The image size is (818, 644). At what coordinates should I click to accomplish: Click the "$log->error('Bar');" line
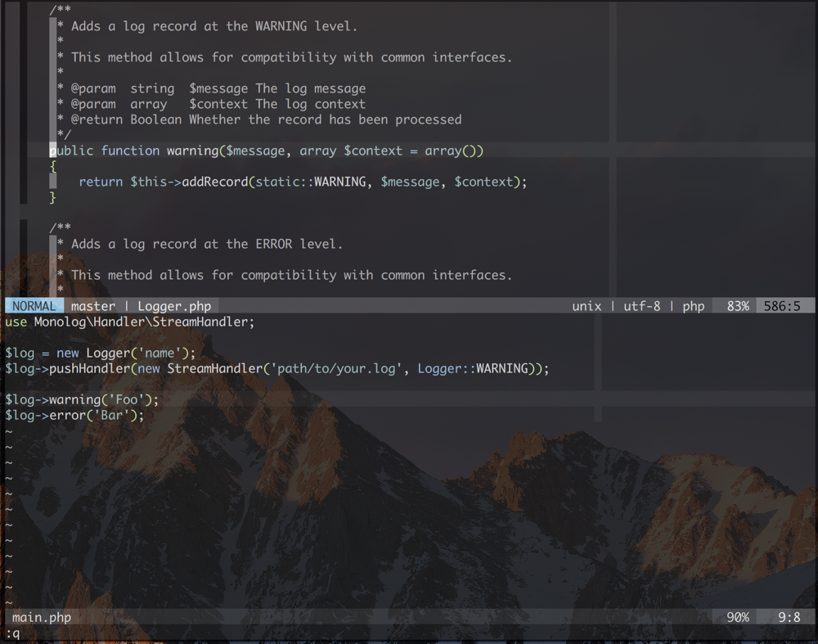pos(74,416)
